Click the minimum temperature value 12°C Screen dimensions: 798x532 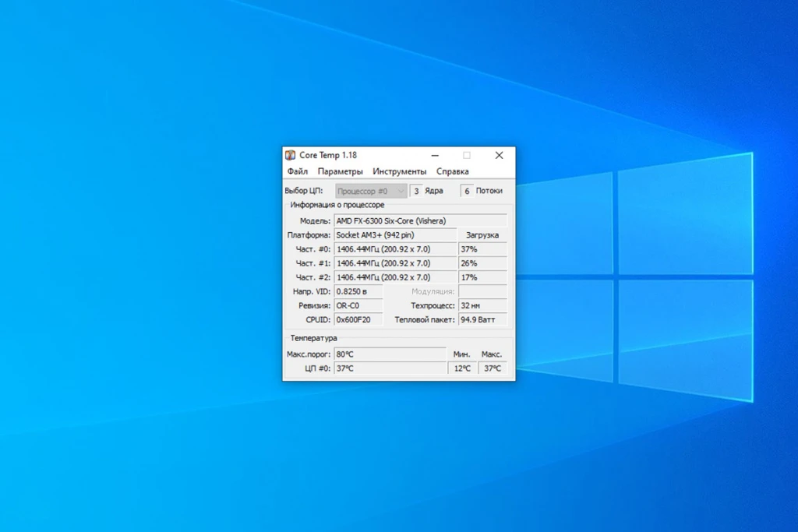click(x=462, y=368)
